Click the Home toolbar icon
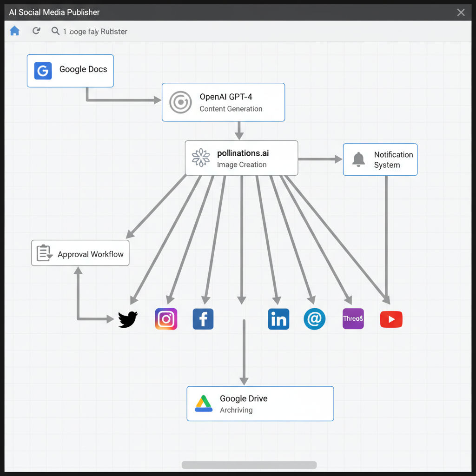This screenshot has height=476, width=476. tap(14, 31)
